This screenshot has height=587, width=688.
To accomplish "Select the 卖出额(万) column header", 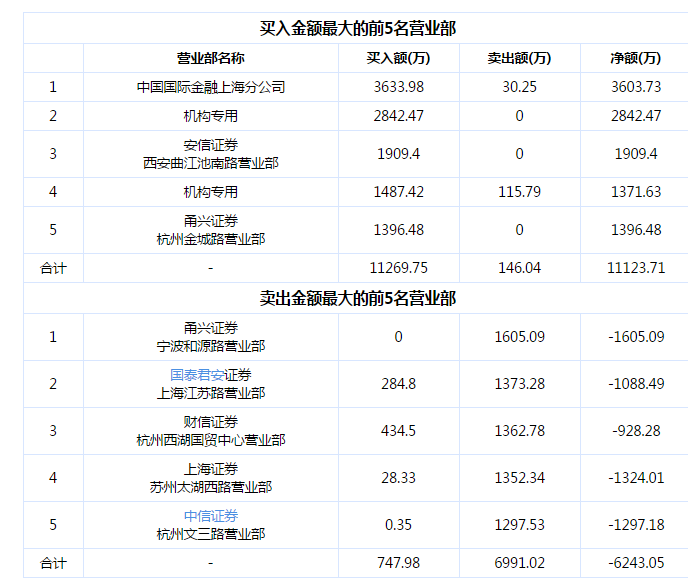I will point(520,58).
